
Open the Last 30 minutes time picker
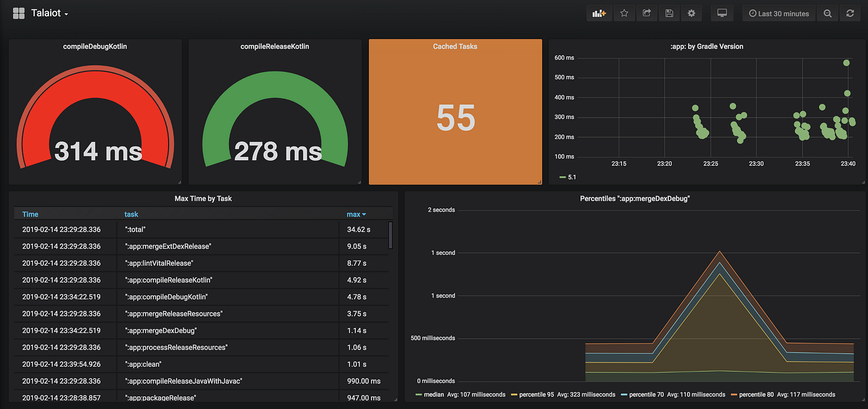click(779, 12)
